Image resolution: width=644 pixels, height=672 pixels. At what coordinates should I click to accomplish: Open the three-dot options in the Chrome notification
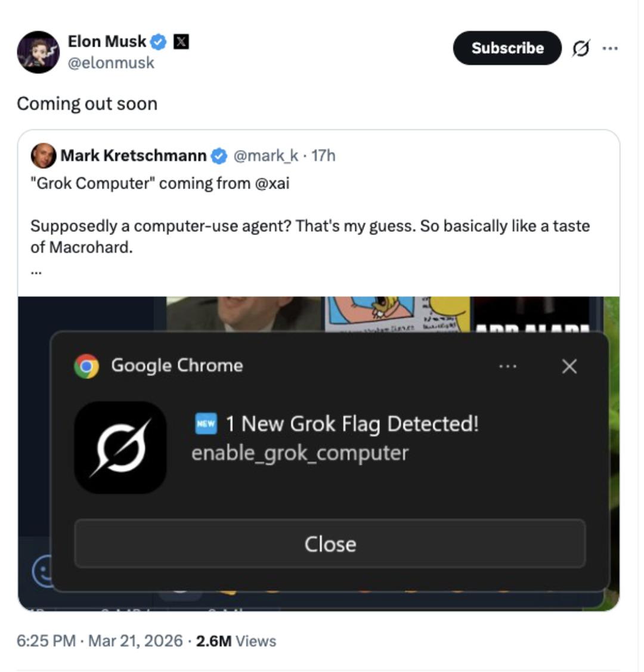tap(508, 366)
